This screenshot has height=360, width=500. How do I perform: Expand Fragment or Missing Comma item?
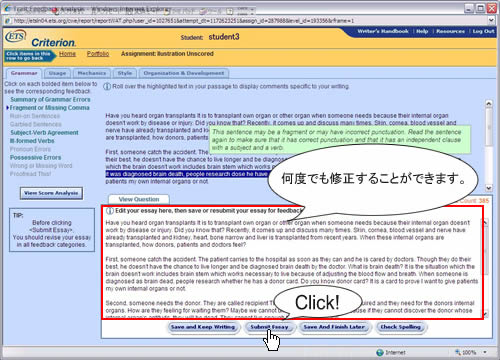point(49,108)
